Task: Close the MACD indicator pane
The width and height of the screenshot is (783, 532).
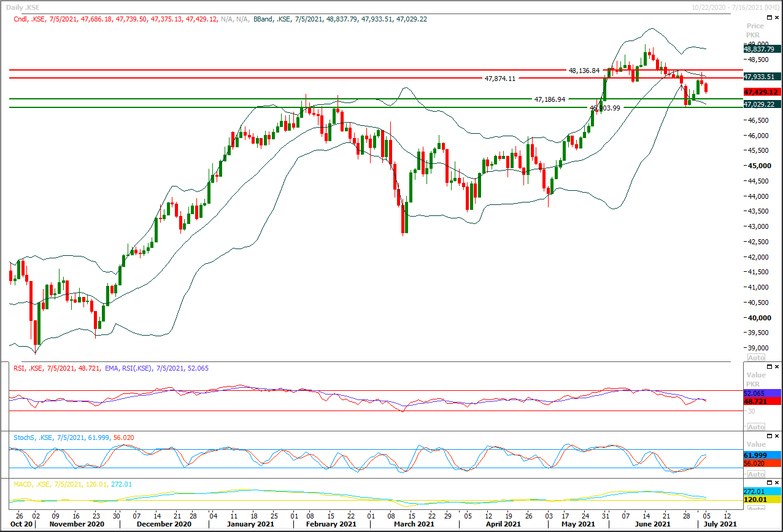Action: (776, 484)
